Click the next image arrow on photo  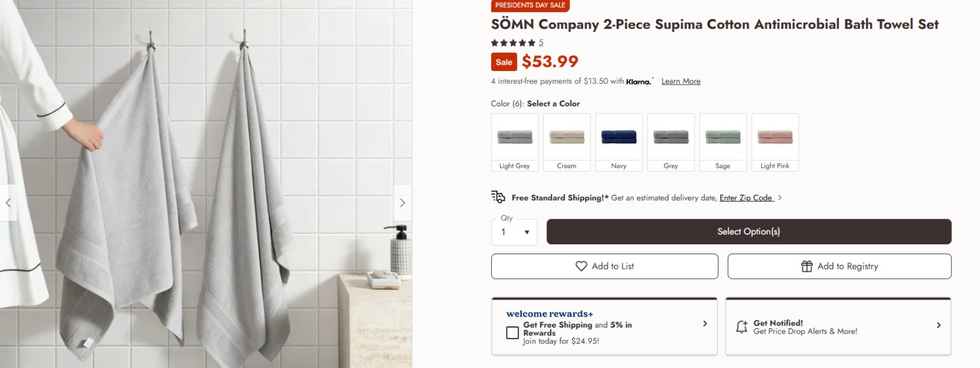pyautogui.click(x=402, y=203)
